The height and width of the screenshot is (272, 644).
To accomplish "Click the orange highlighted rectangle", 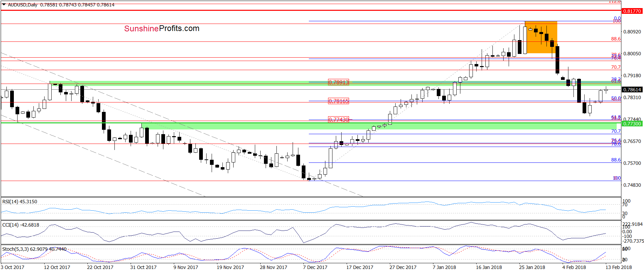I will coord(541,37).
